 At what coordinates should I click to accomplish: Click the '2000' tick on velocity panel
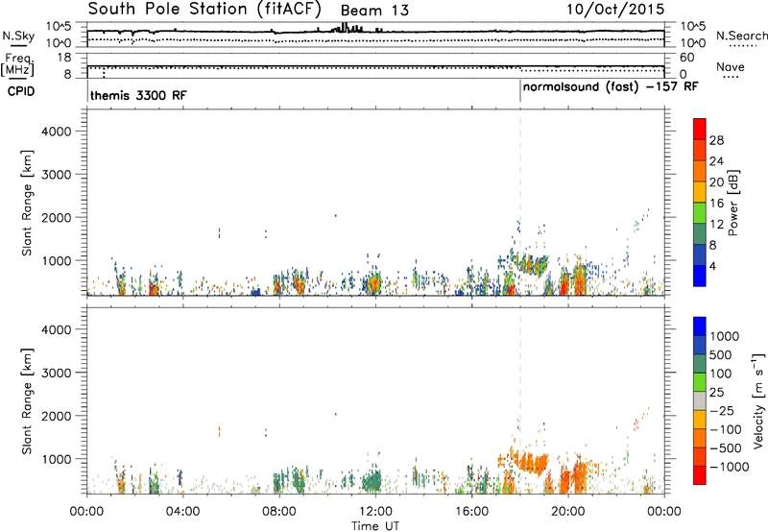tap(56, 416)
